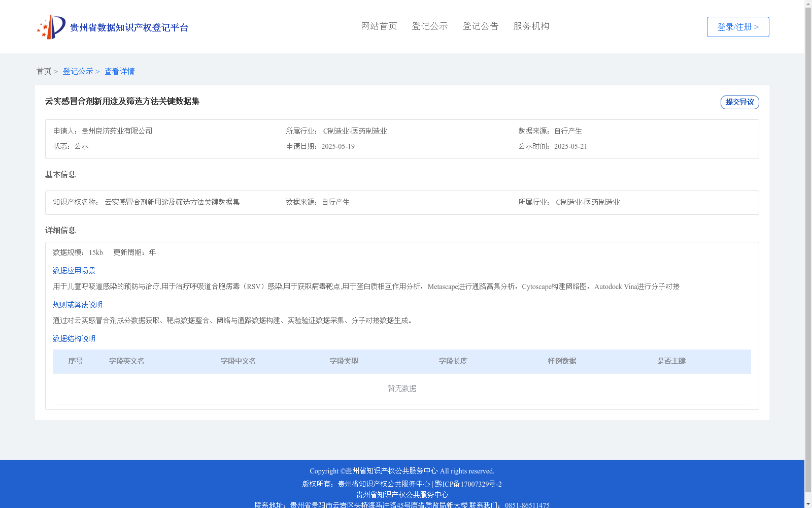This screenshot has height=508, width=812.
Task: Click 规则或算法说明 heading
Action: pyautogui.click(x=78, y=305)
